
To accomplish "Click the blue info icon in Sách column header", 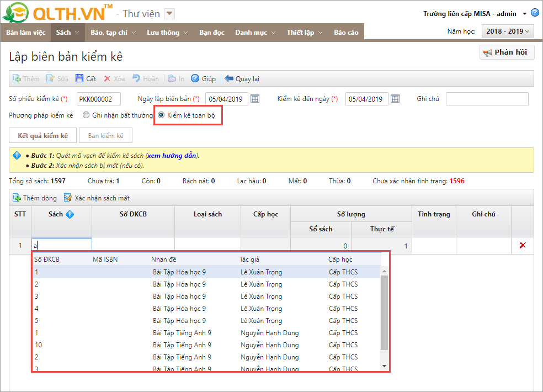I will pyautogui.click(x=70, y=215).
